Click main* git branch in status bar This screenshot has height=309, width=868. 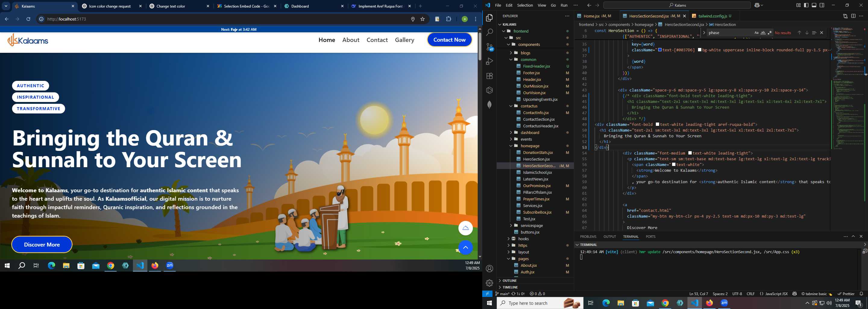pyautogui.click(x=502, y=294)
